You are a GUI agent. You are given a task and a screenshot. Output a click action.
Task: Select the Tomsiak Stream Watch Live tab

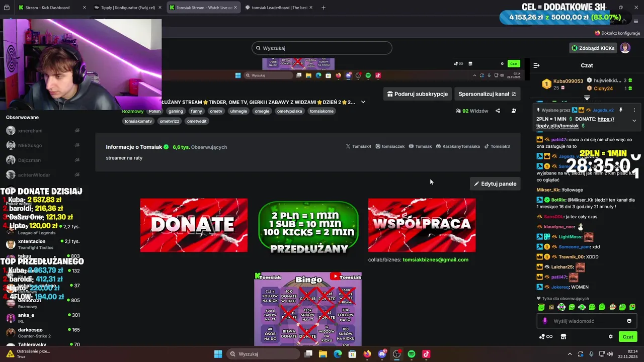[x=203, y=8]
